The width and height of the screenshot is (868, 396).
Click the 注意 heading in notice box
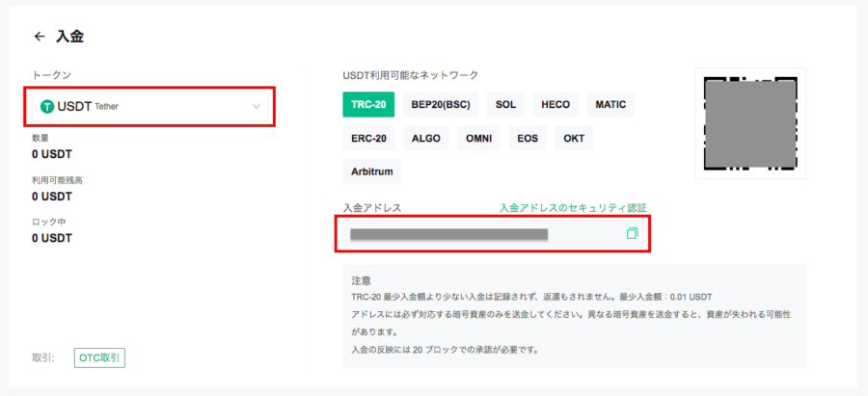pyautogui.click(x=361, y=279)
